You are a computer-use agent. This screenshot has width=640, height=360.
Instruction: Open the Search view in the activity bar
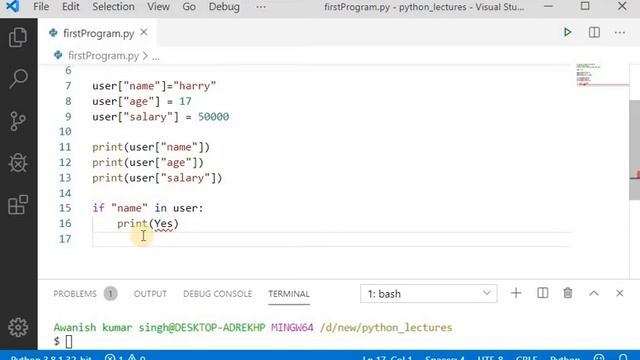pyautogui.click(x=18, y=78)
